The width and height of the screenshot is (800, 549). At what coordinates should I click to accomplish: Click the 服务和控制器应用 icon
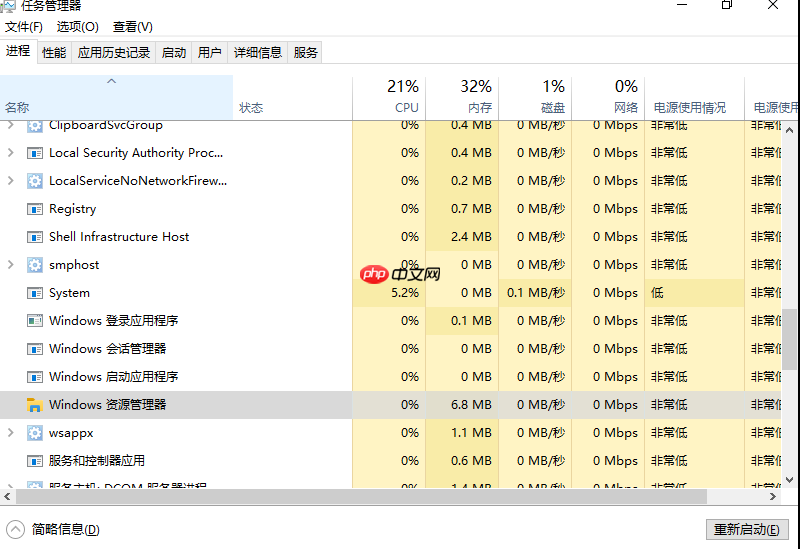click(x=35, y=461)
